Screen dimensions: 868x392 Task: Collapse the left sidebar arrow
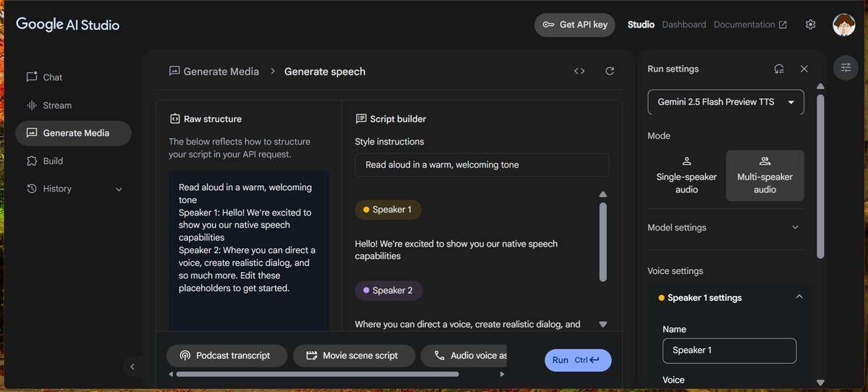pyautogui.click(x=132, y=367)
